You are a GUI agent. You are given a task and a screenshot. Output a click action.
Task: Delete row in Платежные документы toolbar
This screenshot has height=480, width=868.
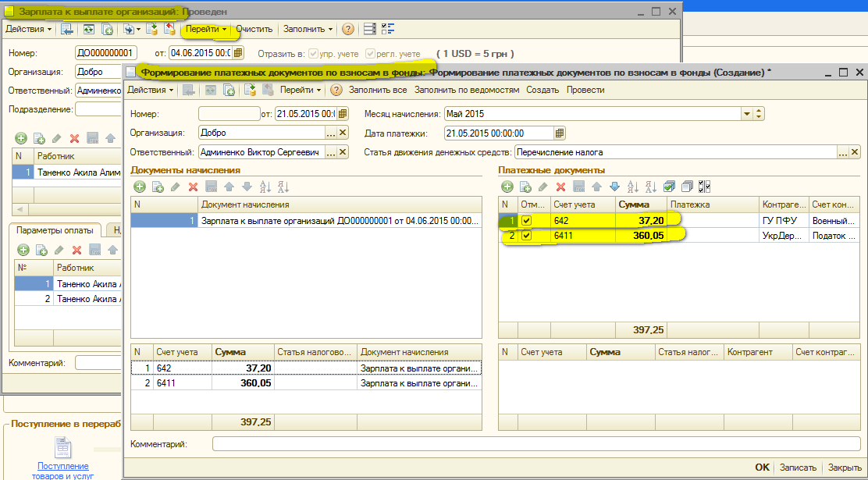560,187
